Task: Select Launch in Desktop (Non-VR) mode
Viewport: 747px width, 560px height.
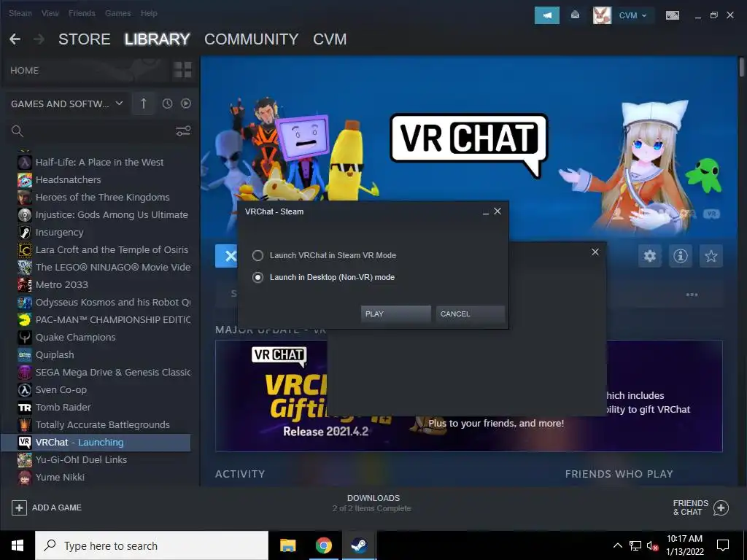Action: (323, 277)
